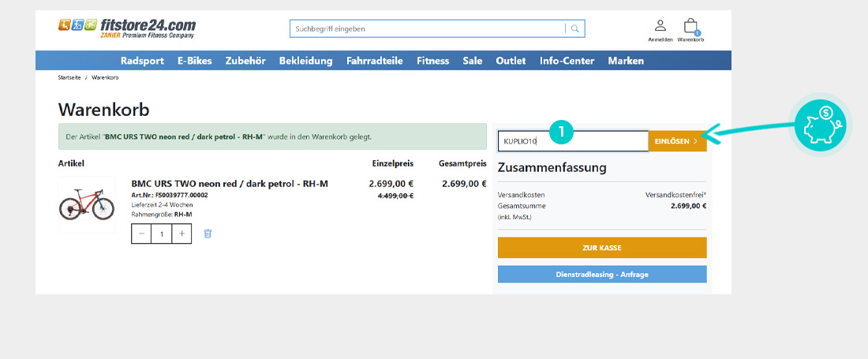Click the search magnifier icon
The width and height of the screenshot is (868, 359).
[575, 28]
